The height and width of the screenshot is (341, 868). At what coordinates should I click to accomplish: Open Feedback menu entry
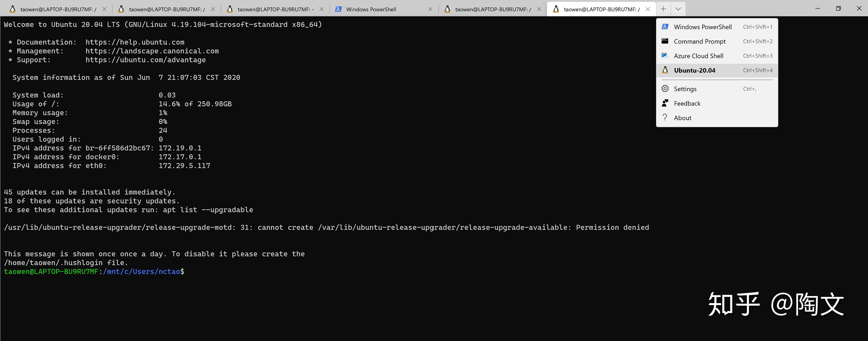pos(717,103)
